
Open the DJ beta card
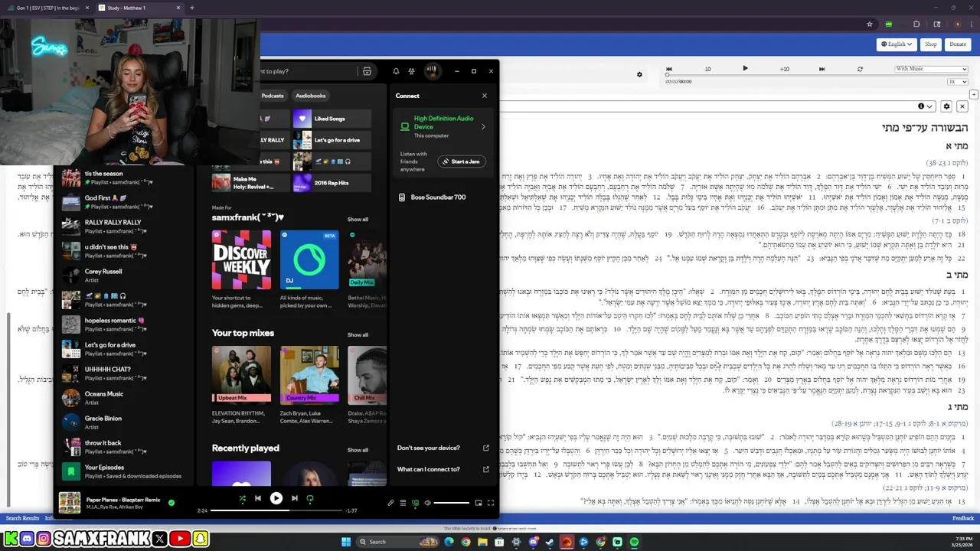(x=309, y=269)
